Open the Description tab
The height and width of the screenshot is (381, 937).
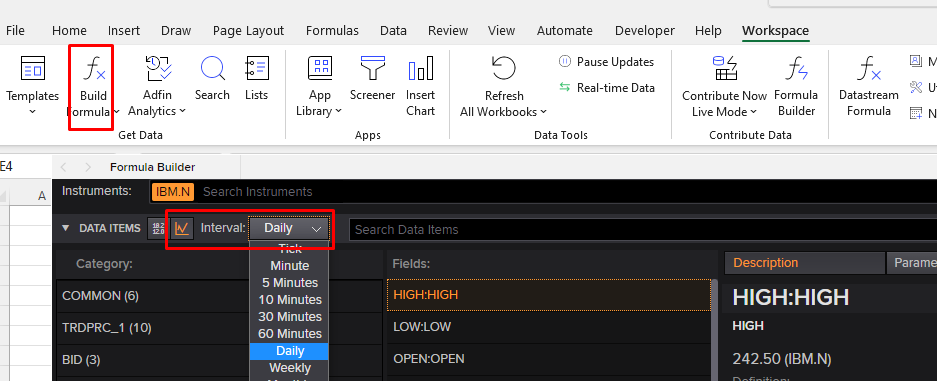pos(804,263)
